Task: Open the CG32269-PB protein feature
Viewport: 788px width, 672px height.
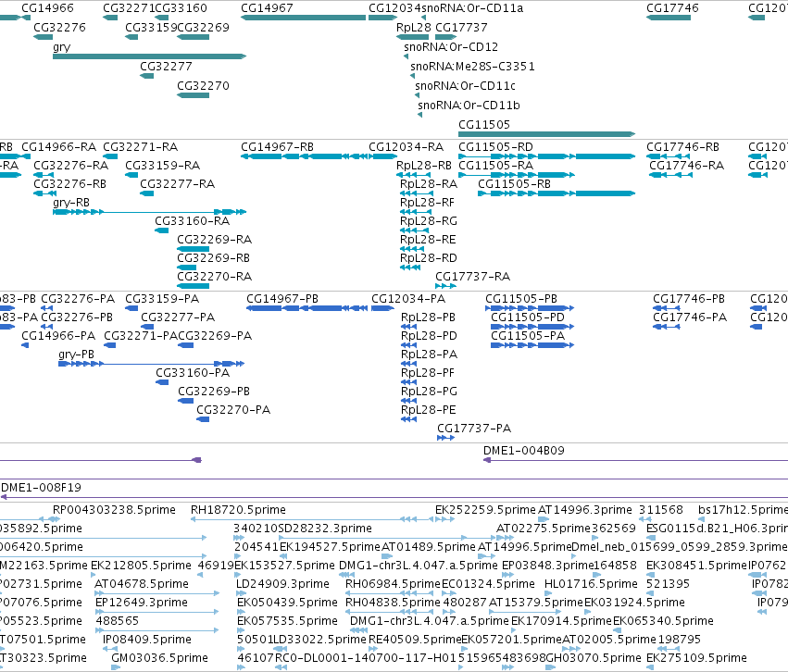Action: pyautogui.click(x=185, y=401)
